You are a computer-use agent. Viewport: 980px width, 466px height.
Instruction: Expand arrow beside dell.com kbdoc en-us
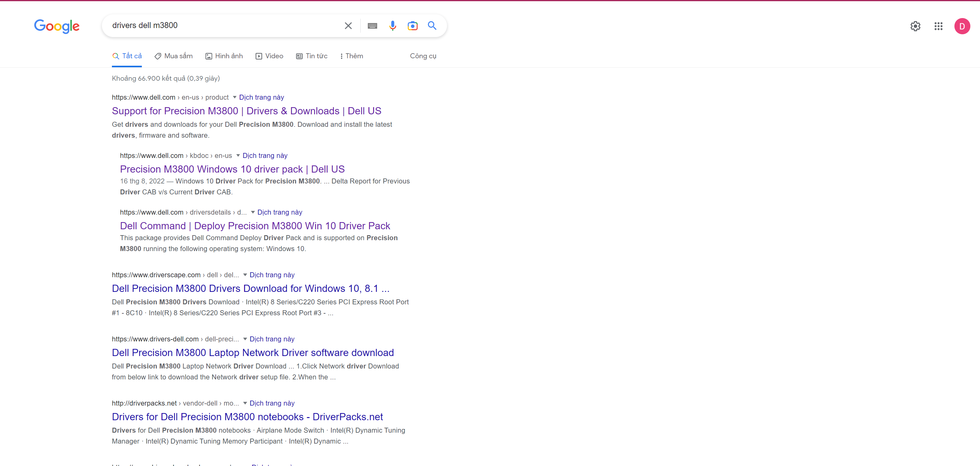(238, 155)
